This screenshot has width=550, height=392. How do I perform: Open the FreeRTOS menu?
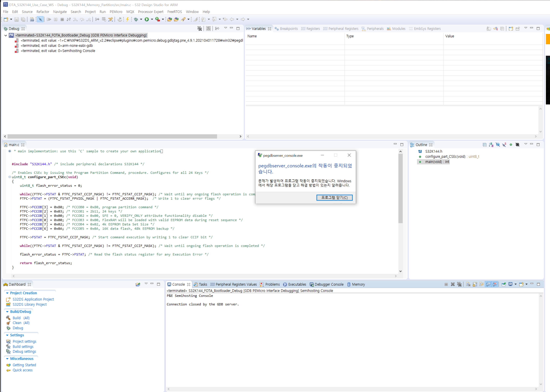click(174, 12)
